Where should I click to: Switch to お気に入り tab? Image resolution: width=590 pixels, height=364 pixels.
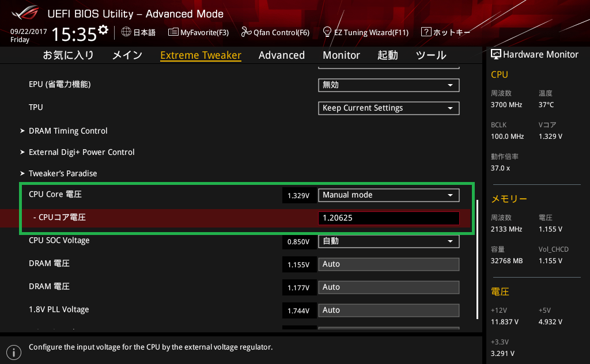point(68,55)
